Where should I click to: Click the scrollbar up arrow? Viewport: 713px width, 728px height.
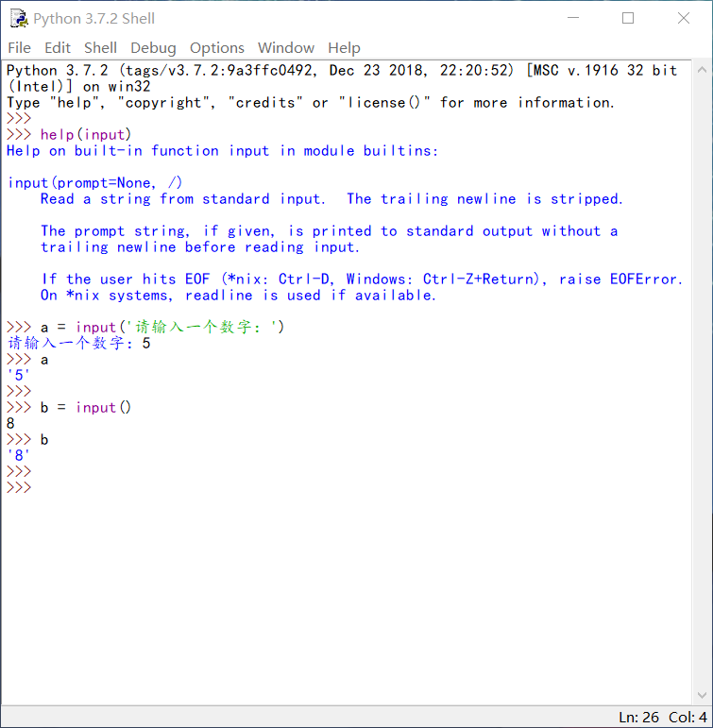click(x=702, y=70)
